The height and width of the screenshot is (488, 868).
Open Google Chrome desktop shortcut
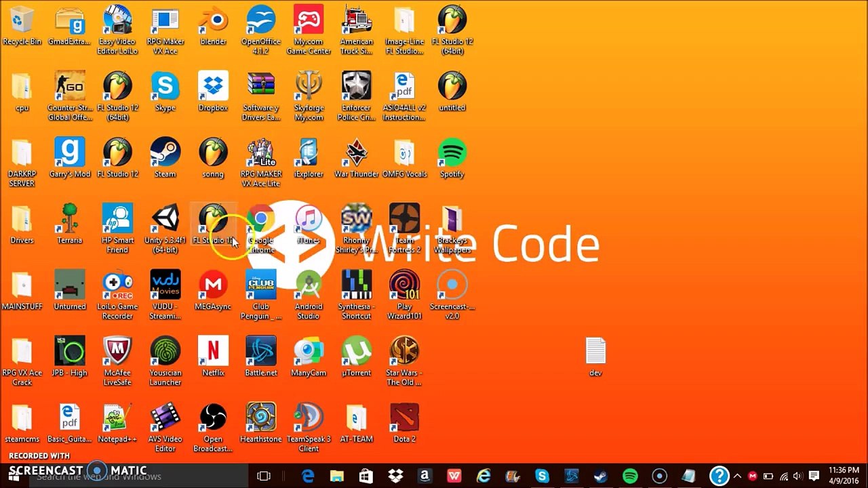261,229
